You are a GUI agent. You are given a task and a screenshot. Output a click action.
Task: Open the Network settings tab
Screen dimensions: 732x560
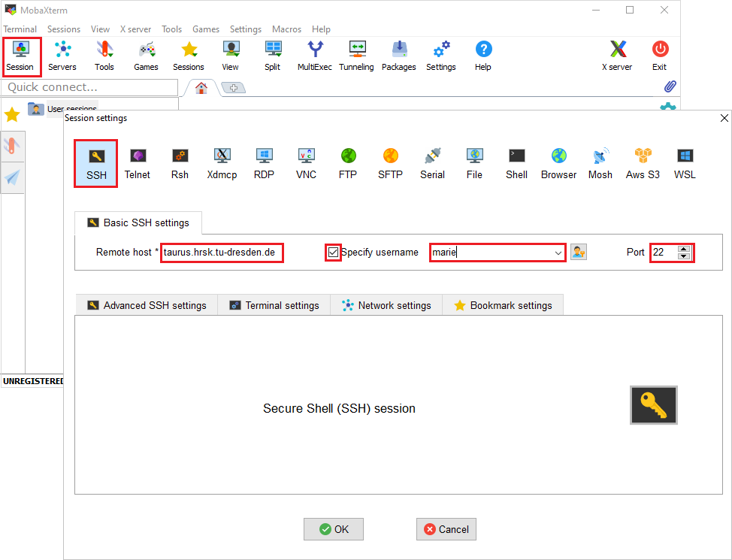(386, 305)
